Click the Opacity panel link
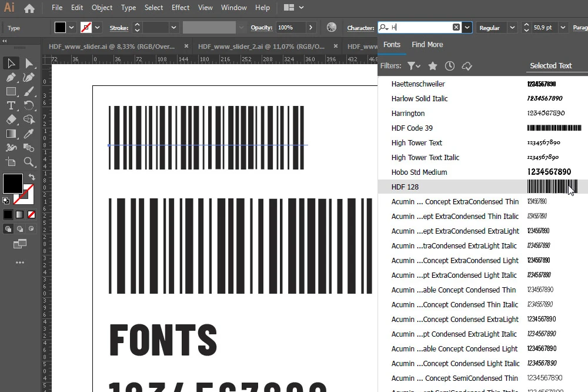 (x=262, y=28)
